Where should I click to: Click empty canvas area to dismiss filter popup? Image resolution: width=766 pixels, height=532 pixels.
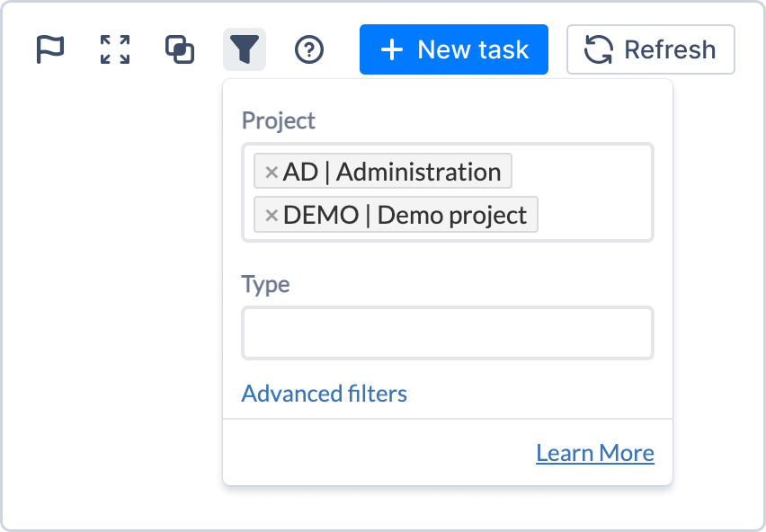(x=108, y=315)
